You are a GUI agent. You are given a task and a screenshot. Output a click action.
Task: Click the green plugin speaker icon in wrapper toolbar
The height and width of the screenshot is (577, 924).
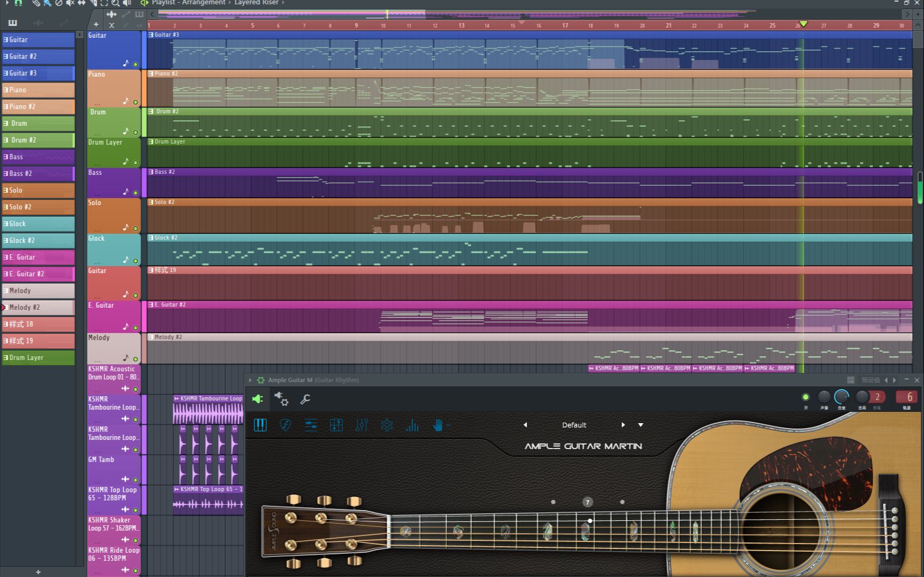[258, 399]
